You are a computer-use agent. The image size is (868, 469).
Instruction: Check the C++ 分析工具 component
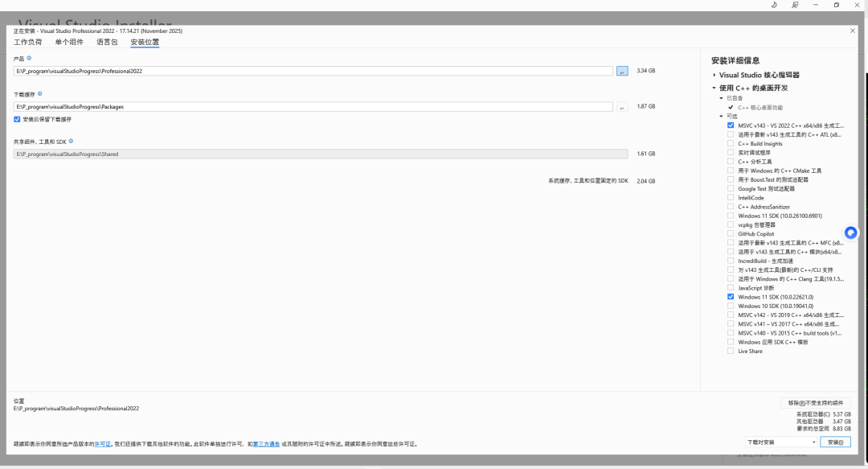(731, 162)
